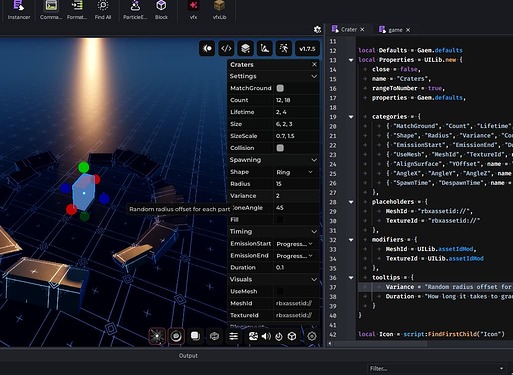Click the code editor horizontal scrollbar
Viewport: 513px width, 375px height.
coord(380,343)
